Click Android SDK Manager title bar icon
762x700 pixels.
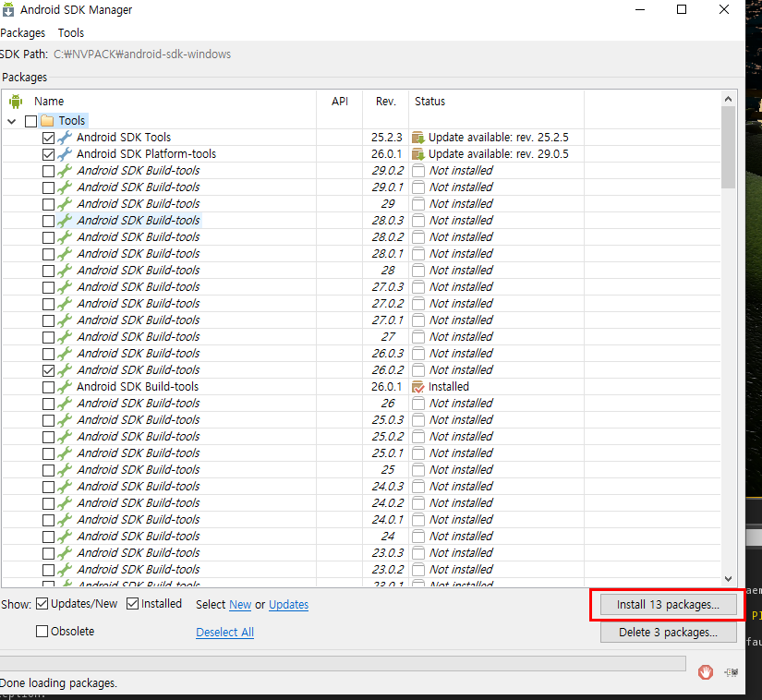point(7,10)
